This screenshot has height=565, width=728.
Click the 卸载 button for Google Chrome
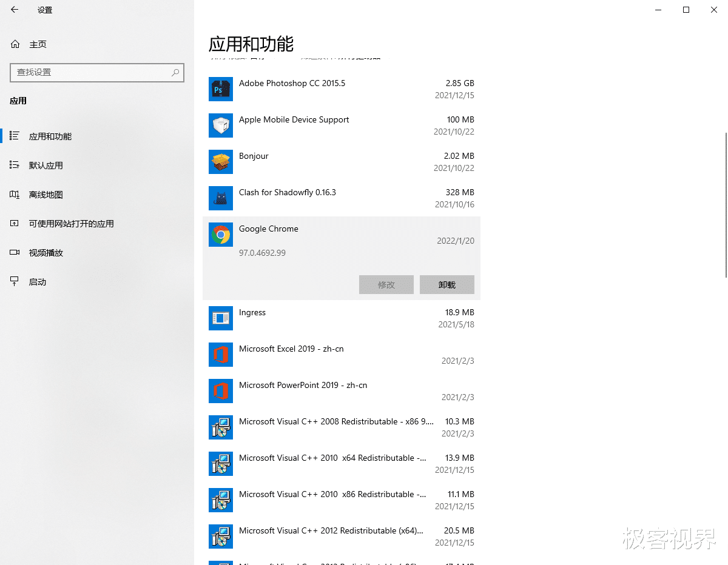click(x=447, y=284)
